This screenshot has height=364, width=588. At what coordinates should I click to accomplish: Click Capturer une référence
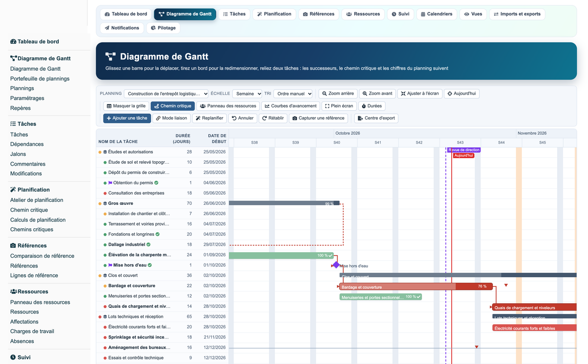(x=318, y=118)
